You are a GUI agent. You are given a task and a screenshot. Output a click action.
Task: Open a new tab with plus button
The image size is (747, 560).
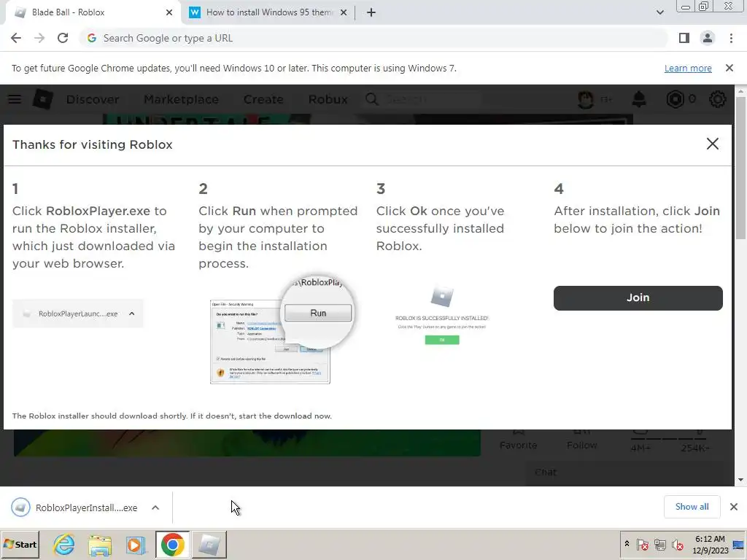click(371, 12)
